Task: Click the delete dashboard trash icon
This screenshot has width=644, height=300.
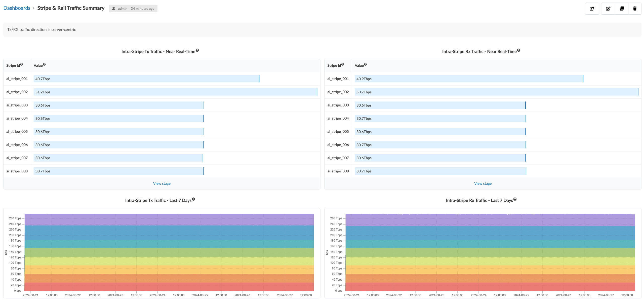Action: (635, 9)
